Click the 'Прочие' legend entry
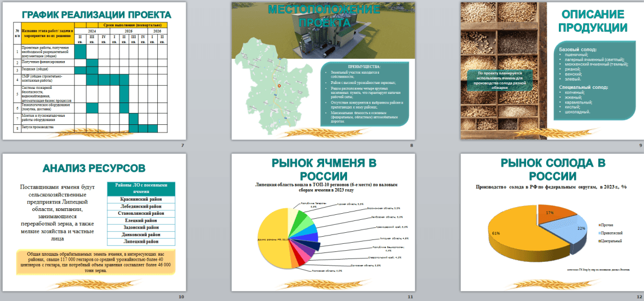Screen dimensions: 644x301 607,225
